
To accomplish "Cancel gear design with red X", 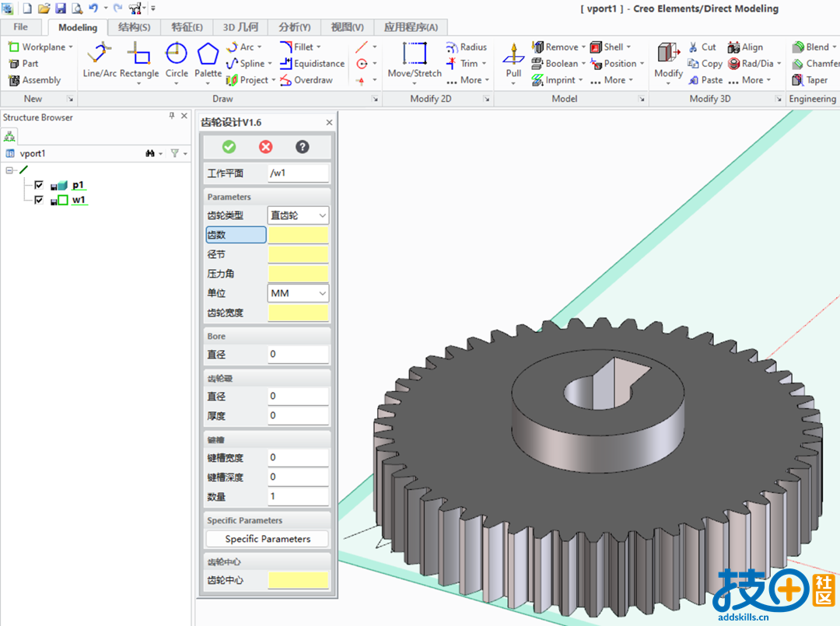I will 266,147.
